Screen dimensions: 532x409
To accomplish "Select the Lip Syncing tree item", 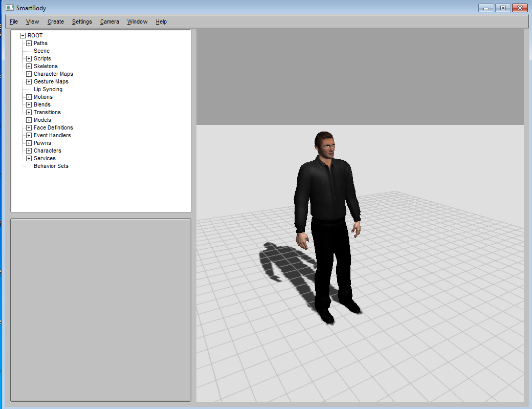I will (48, 89).
